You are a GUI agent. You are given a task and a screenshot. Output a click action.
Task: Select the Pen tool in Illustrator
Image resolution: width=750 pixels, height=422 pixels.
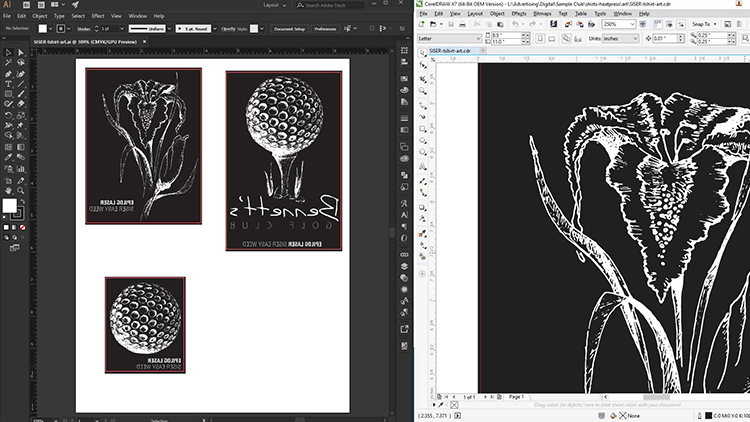tap(8, 74)
